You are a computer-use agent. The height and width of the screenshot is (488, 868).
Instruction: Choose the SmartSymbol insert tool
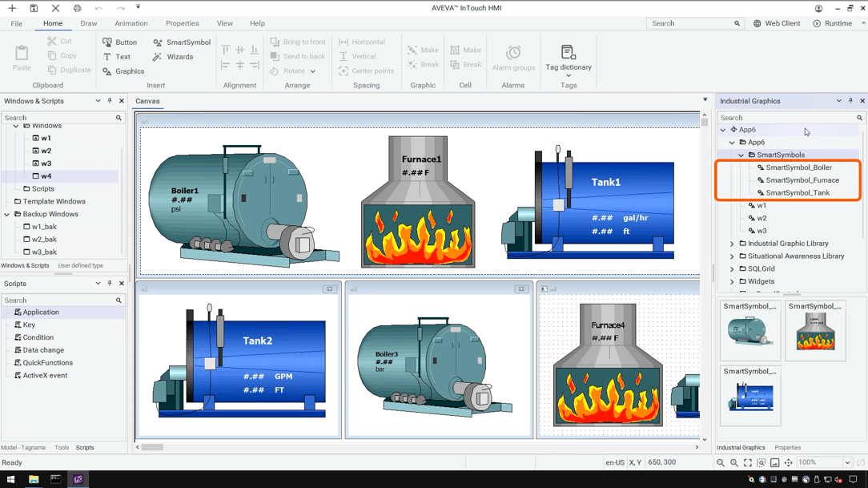[182, 42]
